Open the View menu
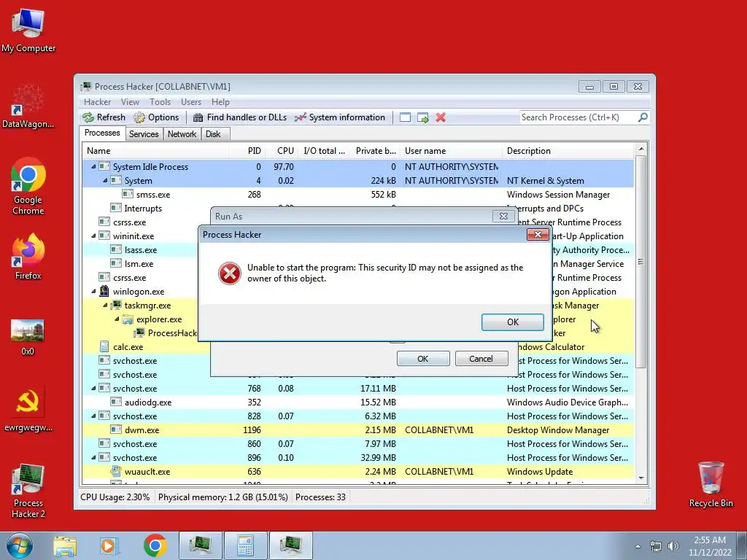Screen dimensions: 747x560 click(x=130, y=102)
